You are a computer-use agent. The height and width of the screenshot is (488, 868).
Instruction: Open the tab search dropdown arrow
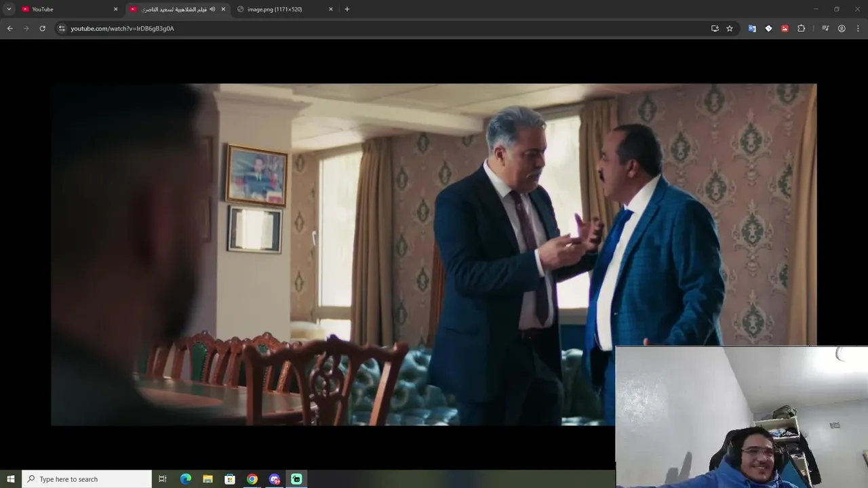point(9,9)
